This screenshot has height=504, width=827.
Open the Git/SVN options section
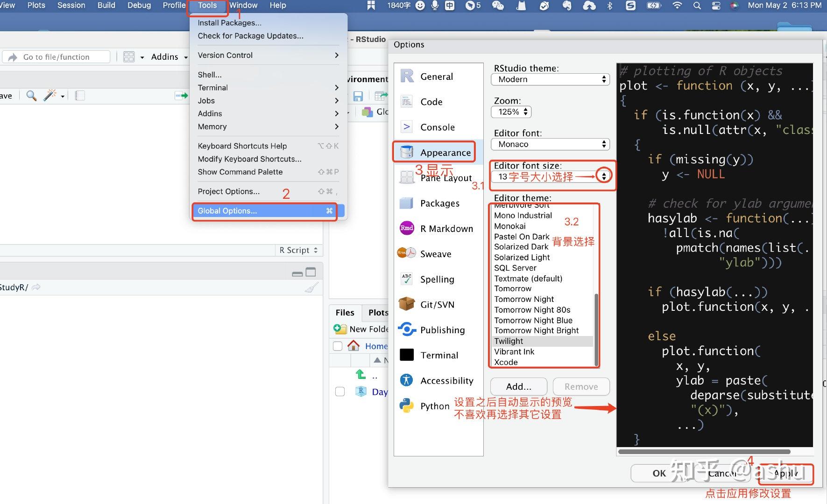click(437, 305)
